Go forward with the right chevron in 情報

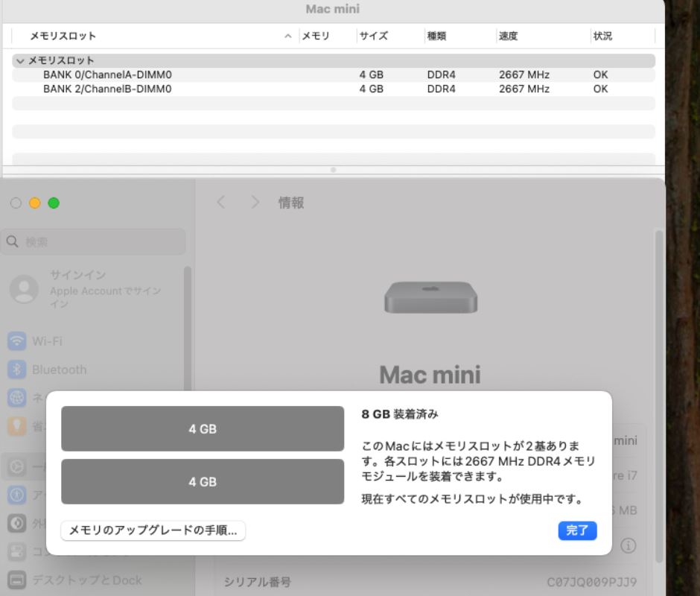[x=255, y=202]
